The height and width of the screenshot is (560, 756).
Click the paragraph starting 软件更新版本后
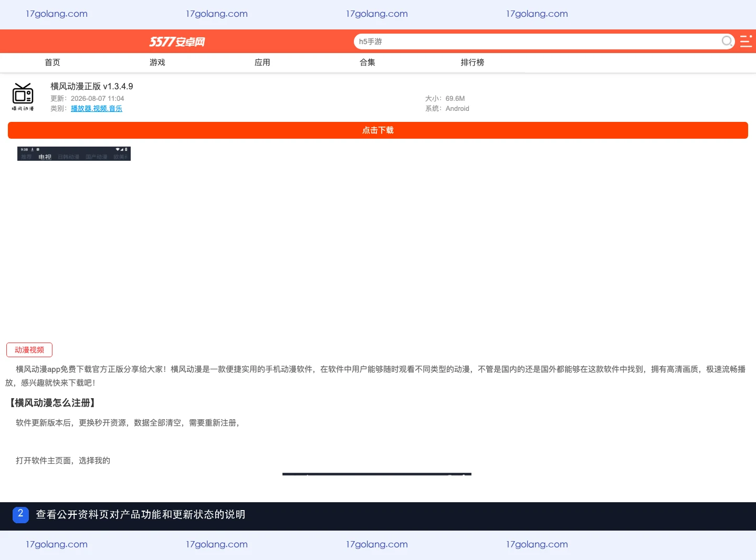click(128, 423)
